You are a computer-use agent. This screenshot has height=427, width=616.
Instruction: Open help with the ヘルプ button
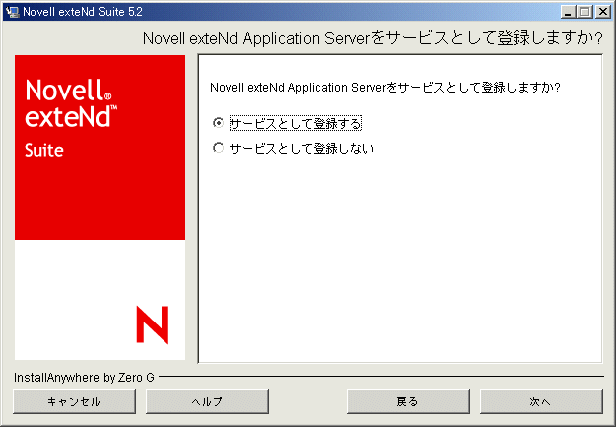pos(207,401)
